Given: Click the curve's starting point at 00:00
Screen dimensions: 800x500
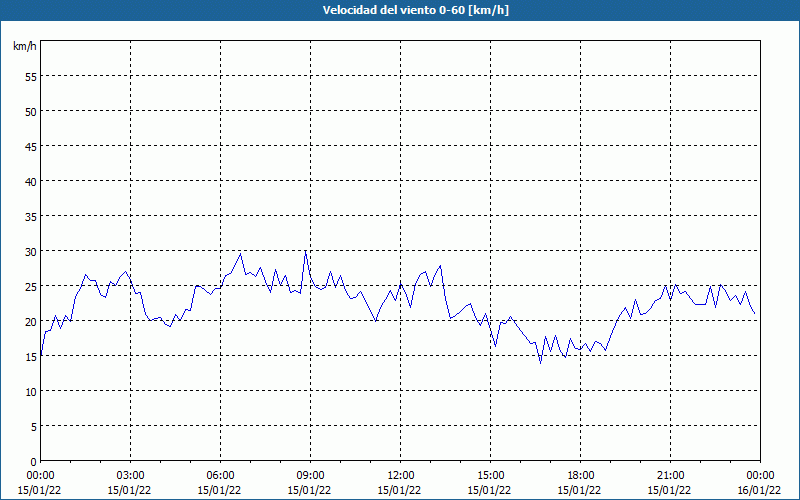Looking at the screenshot, I should (x=41, y=356).
